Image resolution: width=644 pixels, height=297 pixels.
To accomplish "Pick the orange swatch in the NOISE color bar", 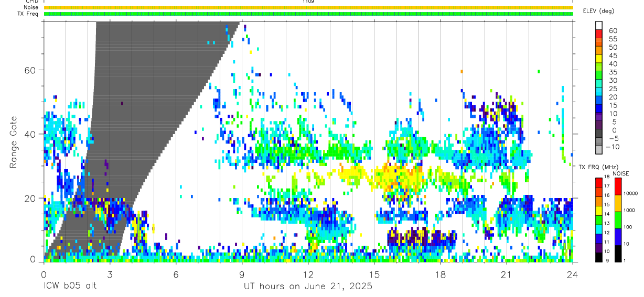I will pos(617,203).
